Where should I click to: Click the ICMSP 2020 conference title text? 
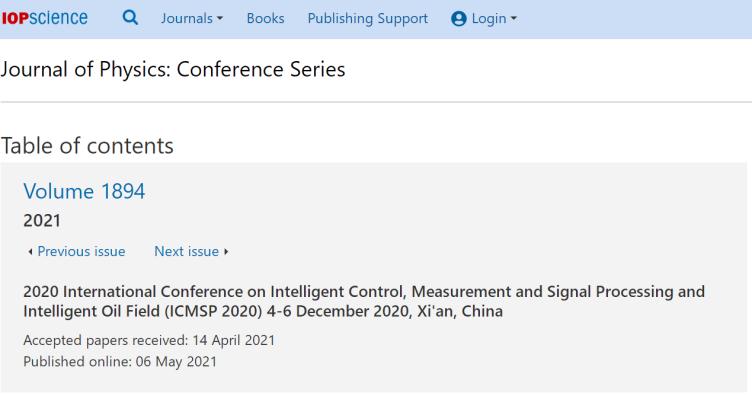(364, 302)
